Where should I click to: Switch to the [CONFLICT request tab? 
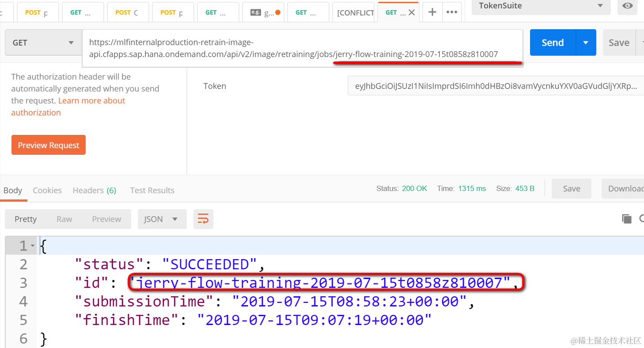354,12
